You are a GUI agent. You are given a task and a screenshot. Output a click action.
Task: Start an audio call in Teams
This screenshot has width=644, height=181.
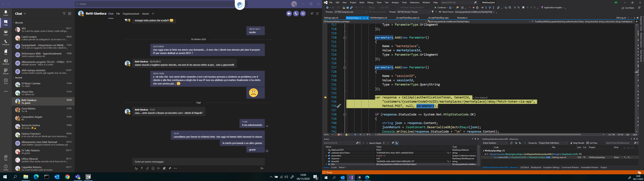(x=296, y=14)
